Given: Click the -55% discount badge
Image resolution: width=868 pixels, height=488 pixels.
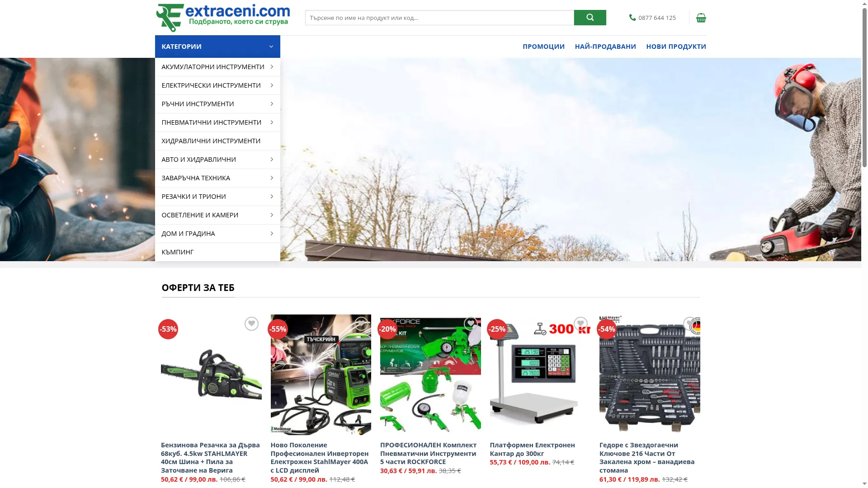Looking at the screenshot, I should tap(278, 329).
